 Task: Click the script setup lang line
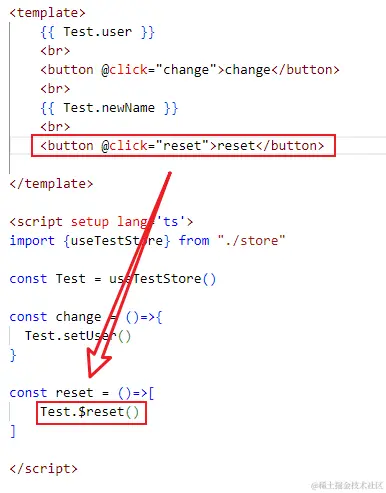click(101, 222)
